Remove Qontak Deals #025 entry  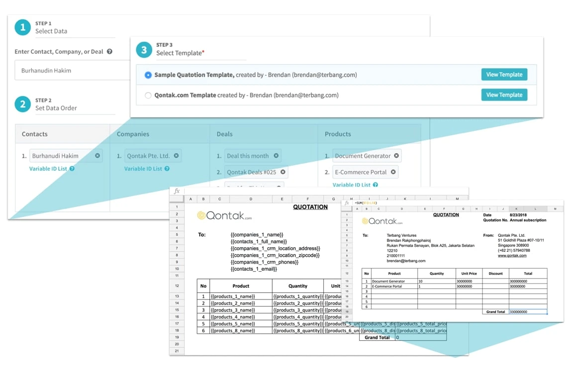tap(283, 172)
